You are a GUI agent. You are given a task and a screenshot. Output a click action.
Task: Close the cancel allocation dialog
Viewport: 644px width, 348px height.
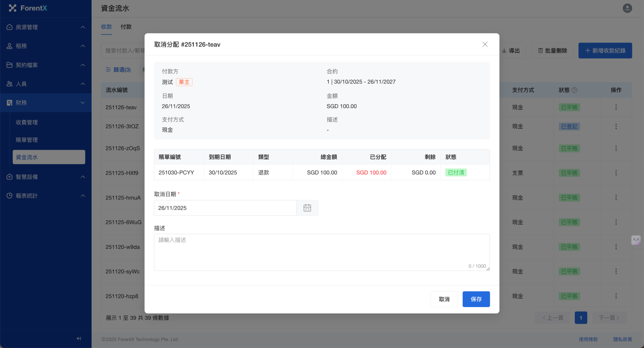(485, 44)
